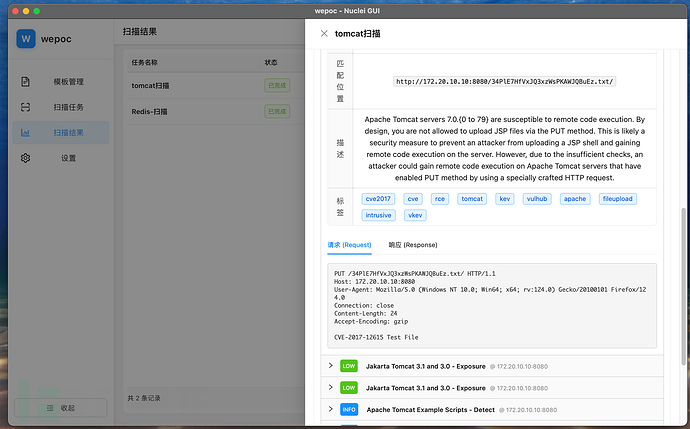
Task: Open 模板管理 via its document icon
Action: coord(26,81)
